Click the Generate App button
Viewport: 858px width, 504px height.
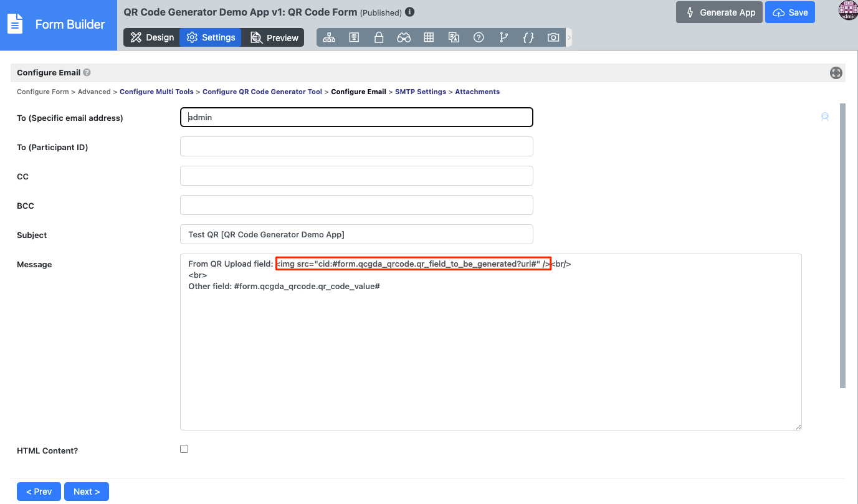tap(719, 12)
